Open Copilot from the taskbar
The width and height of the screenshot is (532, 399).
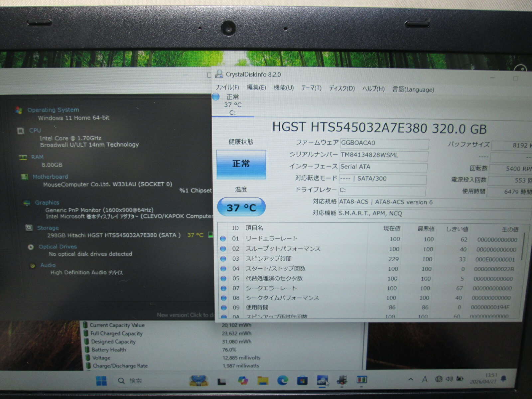[243, 380]
